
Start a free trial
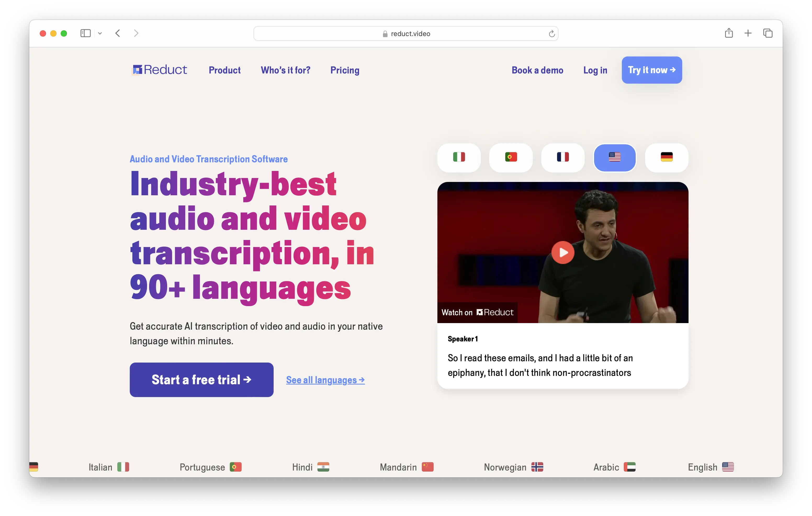(201, 380)
